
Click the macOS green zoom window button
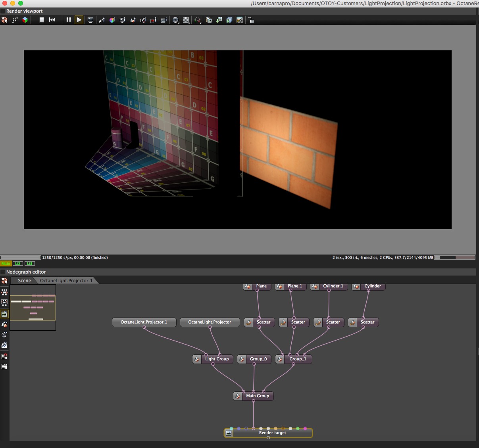click(21, 3)
